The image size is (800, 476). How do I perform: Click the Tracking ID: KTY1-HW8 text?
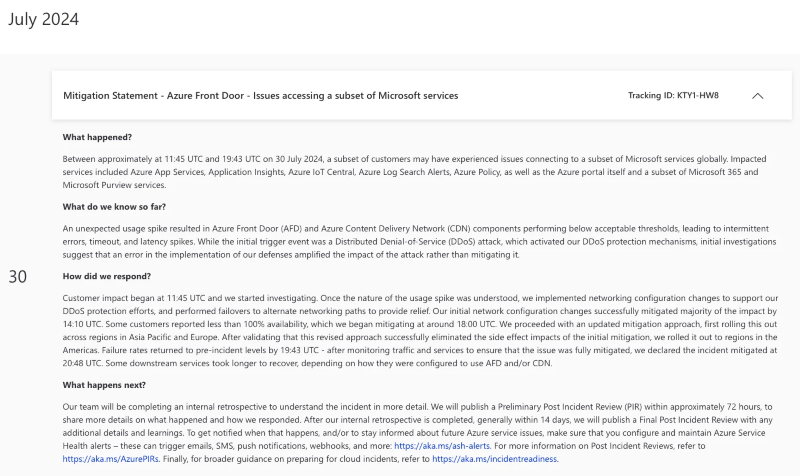click(673, 95)
